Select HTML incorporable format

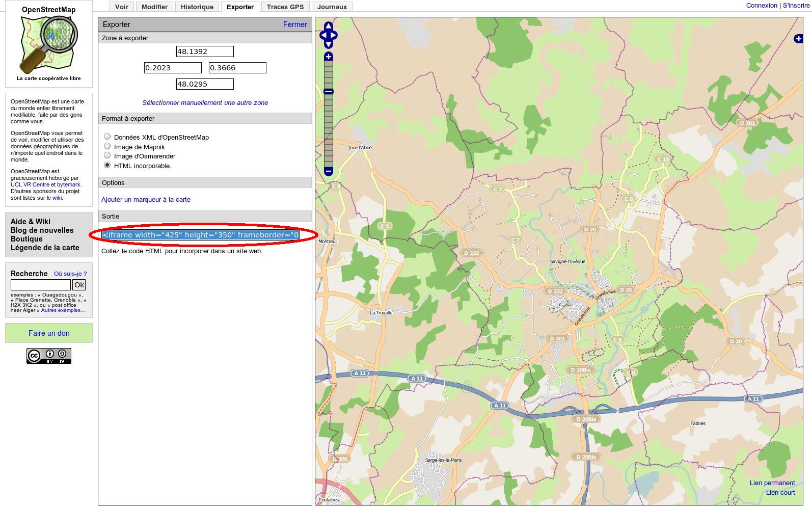107,165
